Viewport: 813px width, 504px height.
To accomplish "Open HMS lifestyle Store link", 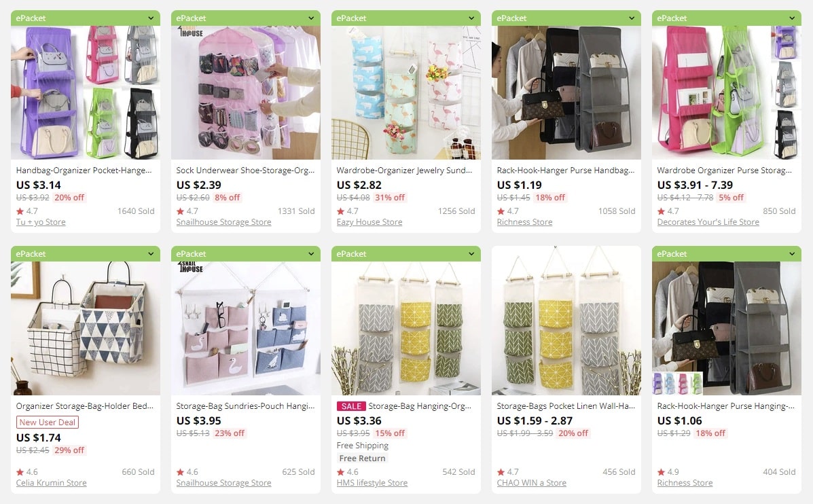I will tap(372, 483).
